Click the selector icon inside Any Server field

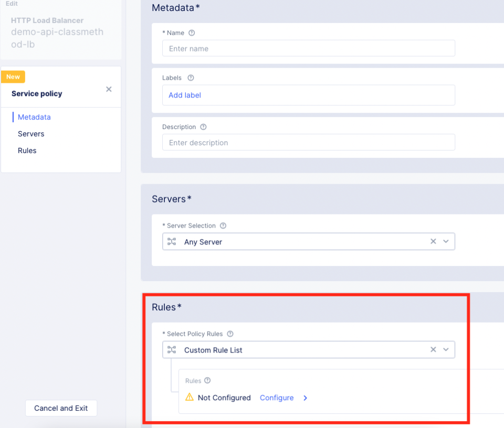coord(171,241)
